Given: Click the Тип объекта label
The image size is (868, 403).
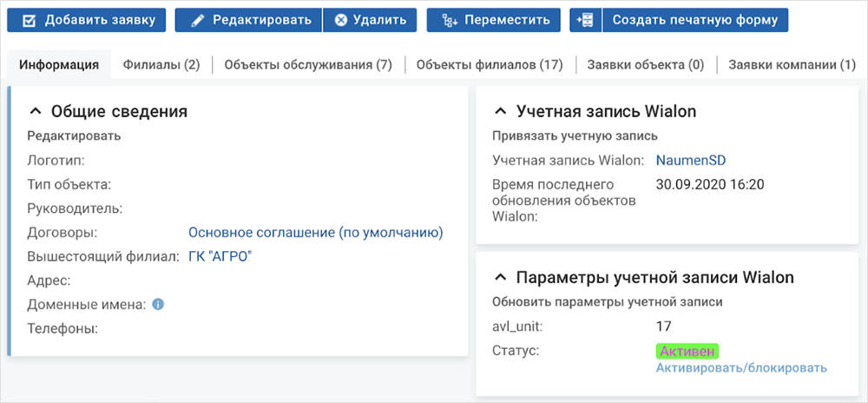Looking at the screenshot, I should 69,185.
